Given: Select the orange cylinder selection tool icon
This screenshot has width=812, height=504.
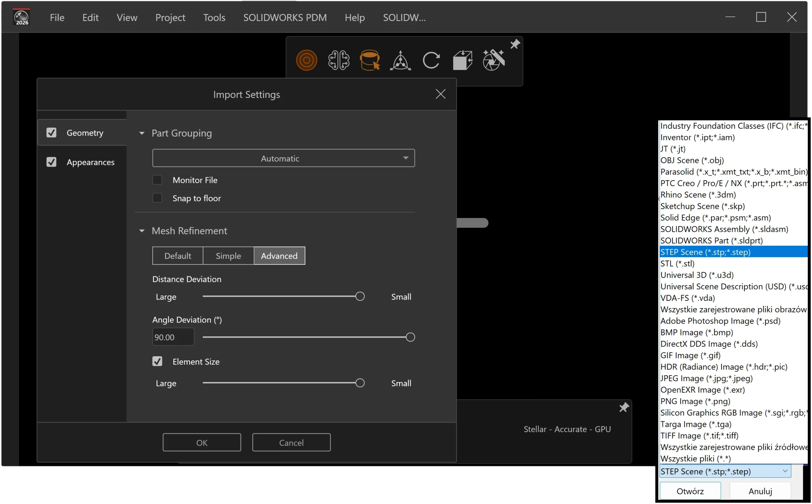Looking at the screenshot, I should point(370,60).
